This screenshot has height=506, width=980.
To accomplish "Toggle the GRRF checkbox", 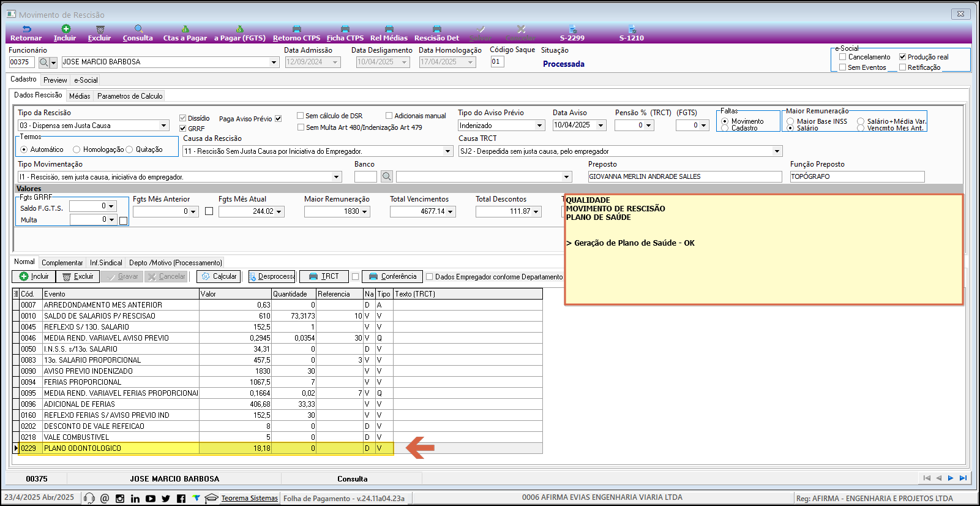I will point(182,129).
